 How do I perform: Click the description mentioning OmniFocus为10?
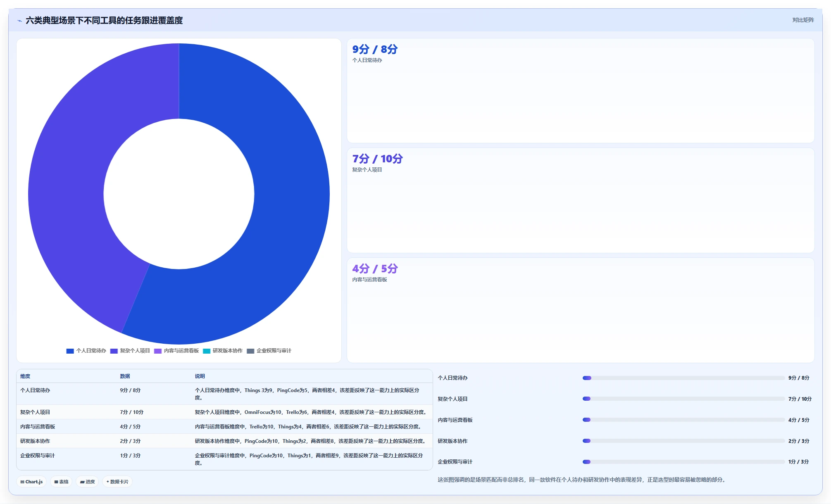311,412
